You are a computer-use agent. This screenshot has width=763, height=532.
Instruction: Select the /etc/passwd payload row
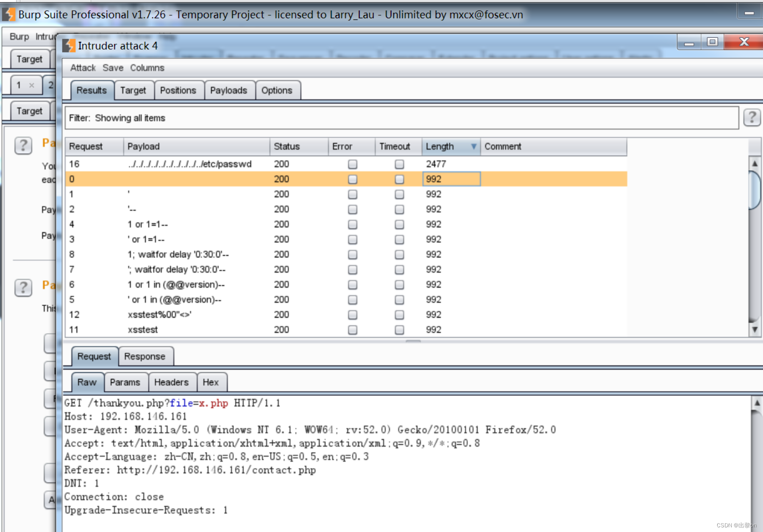(x=346, y=164)
